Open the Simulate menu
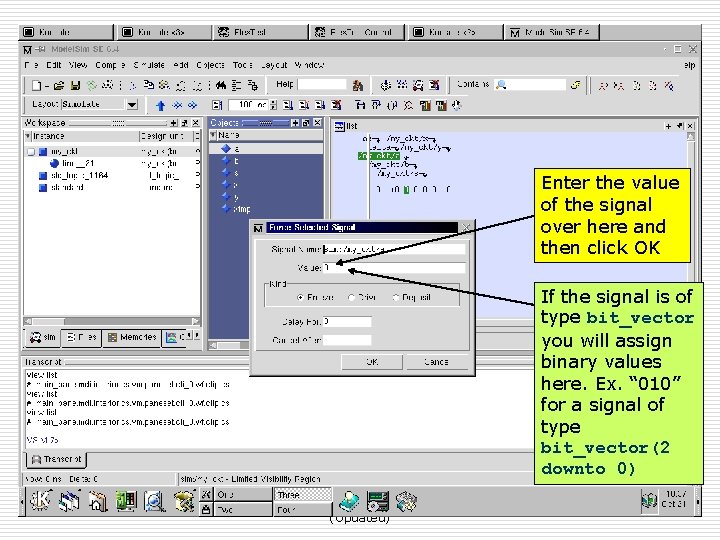The image size is (720, 540). [x=149, y=65]
